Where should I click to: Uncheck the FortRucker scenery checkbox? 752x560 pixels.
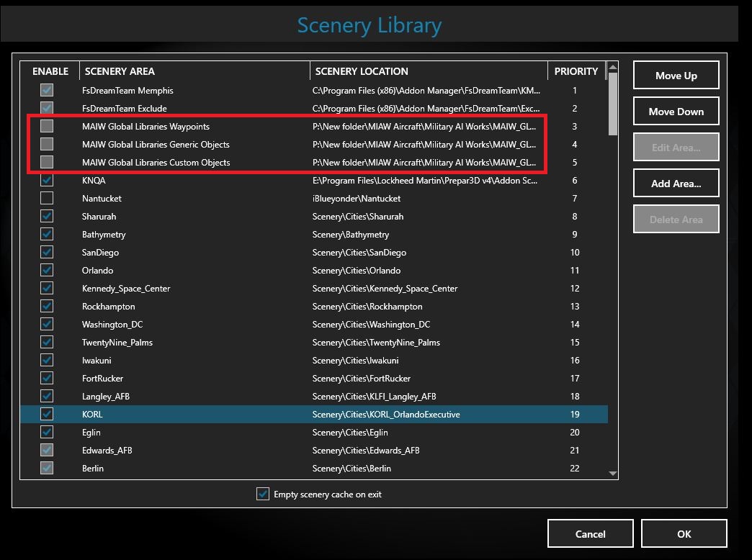pyautogui.click(x=47, y=378)
